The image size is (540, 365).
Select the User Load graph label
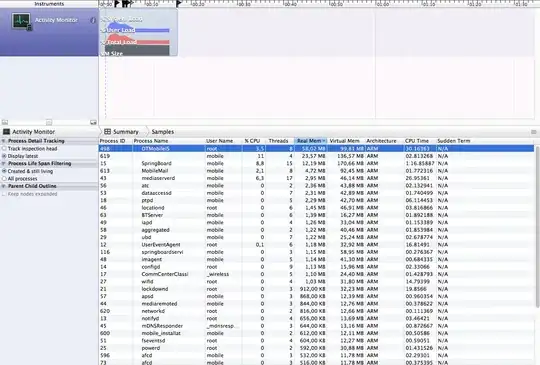(x=121, y=30)
